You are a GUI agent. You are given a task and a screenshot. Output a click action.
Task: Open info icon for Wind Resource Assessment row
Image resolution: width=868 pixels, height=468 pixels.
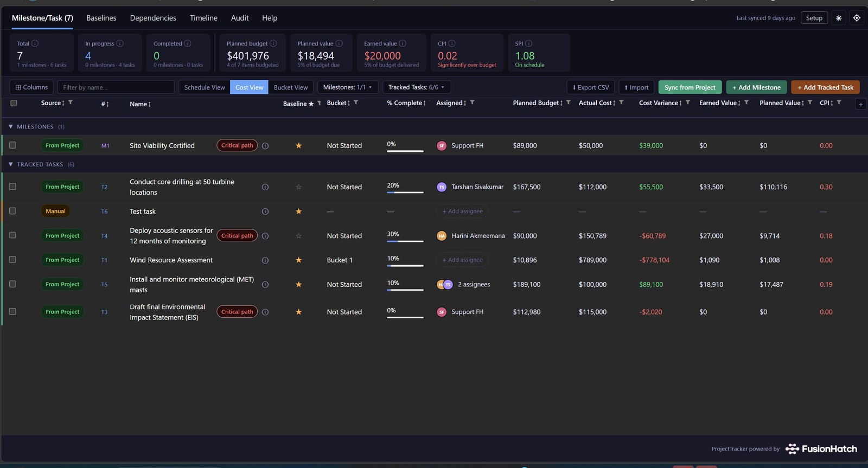(x=265, y=260)
